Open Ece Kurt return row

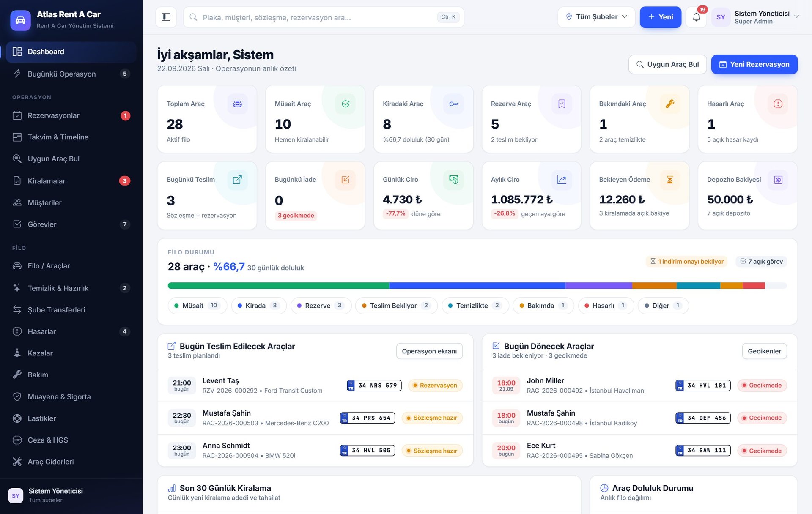[639, 451]
